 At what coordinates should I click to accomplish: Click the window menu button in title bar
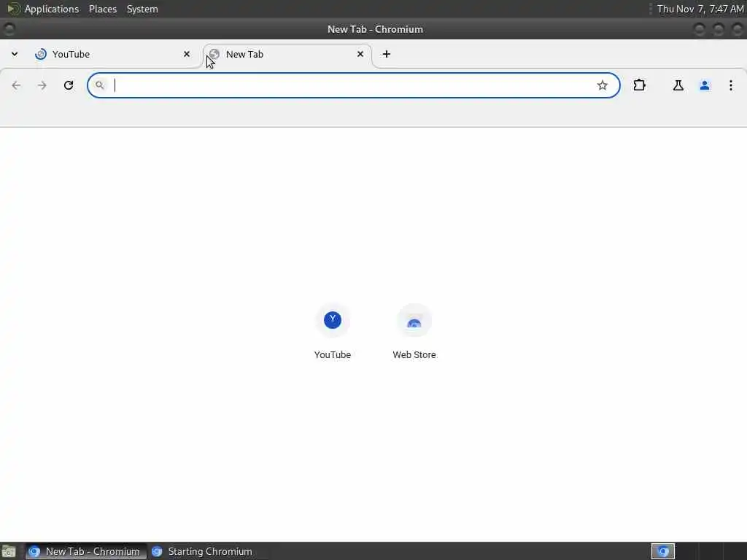[9, 29]
